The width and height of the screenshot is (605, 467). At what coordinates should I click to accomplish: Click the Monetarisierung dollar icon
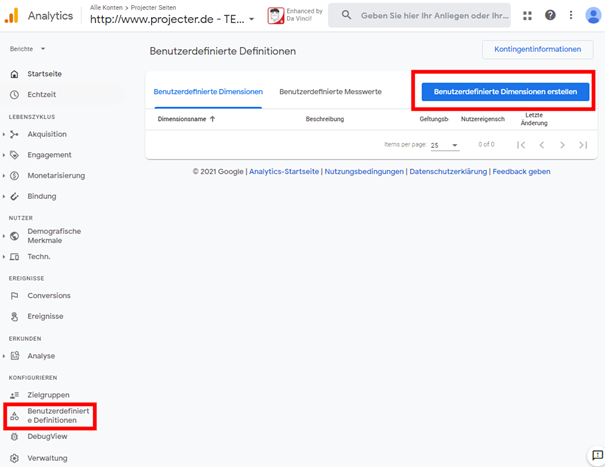14,176
